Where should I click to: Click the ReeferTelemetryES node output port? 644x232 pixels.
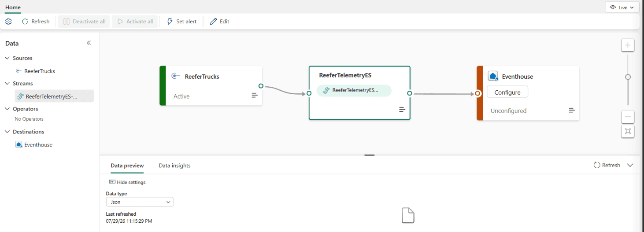point(410,93)
